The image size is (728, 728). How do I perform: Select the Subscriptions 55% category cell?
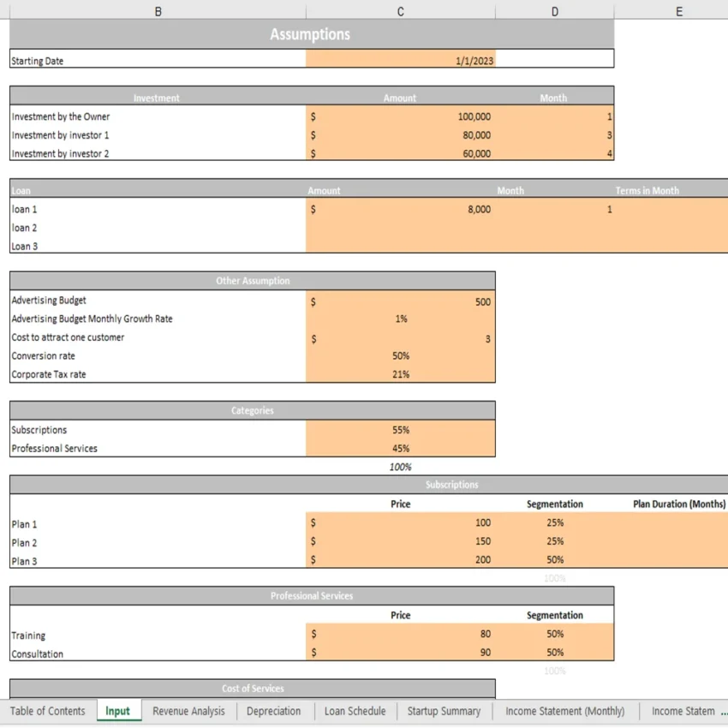400,430
